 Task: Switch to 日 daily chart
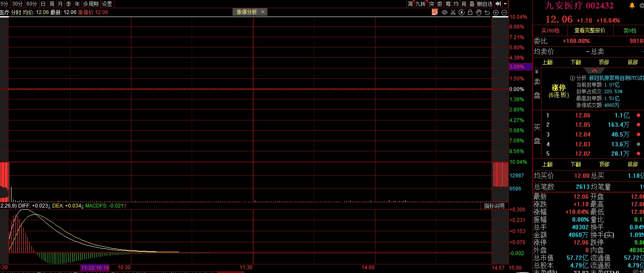(43, 4)
